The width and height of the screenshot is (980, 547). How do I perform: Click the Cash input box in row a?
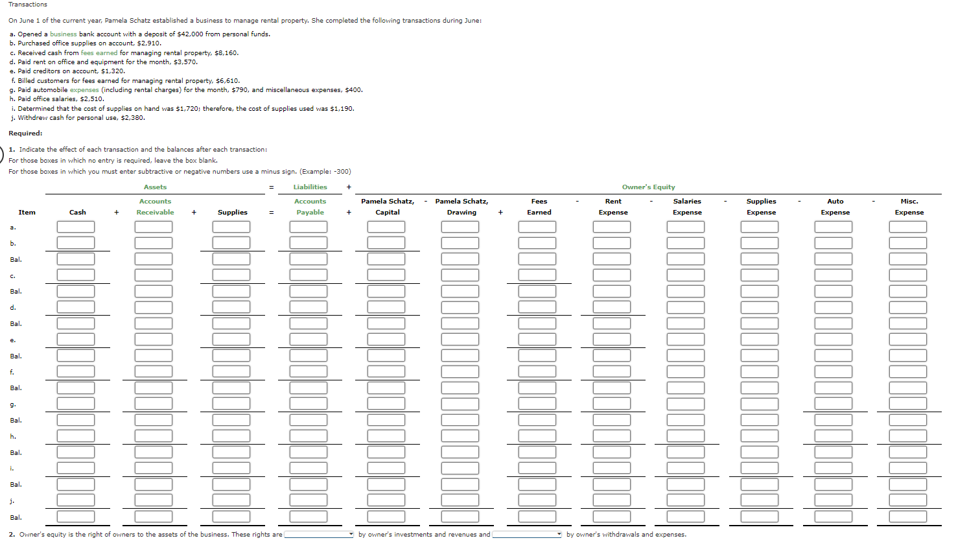coord(76,227)
